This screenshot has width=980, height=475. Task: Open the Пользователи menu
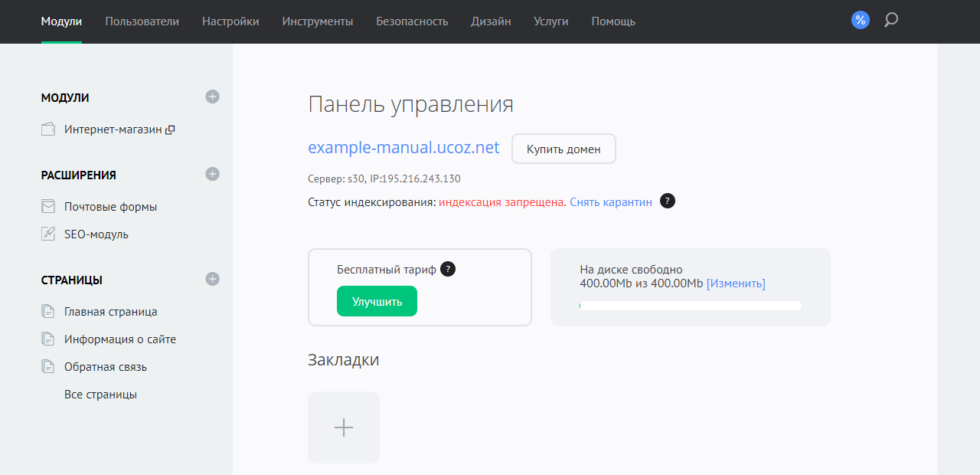point(142,21)
